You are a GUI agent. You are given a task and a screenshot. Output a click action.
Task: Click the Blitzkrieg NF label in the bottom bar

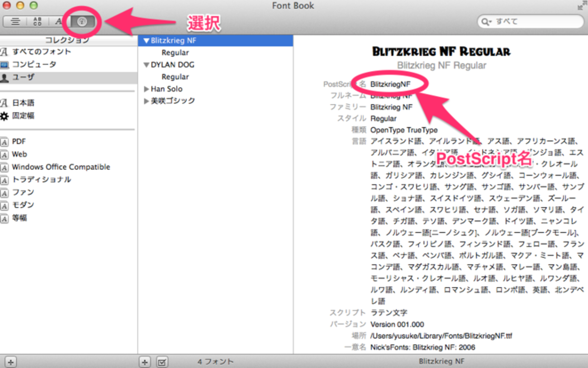(x=441, y=362)
